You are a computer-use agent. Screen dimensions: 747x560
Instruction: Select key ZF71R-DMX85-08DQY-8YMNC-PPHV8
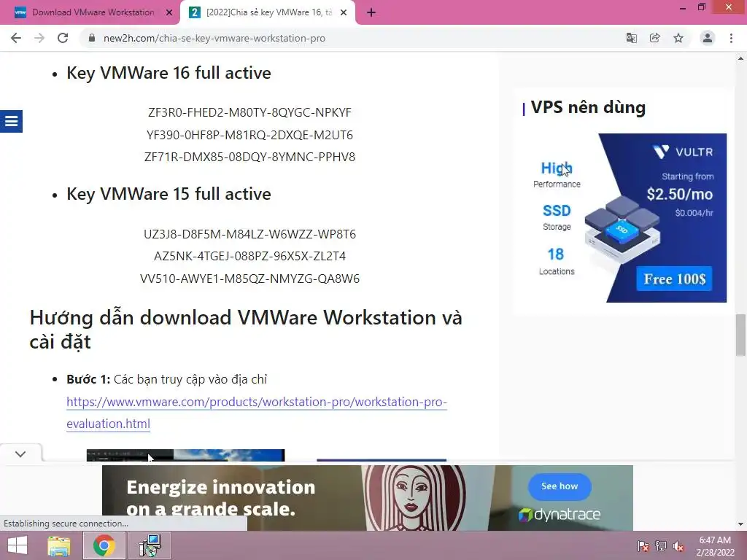(x=249, y=157)
